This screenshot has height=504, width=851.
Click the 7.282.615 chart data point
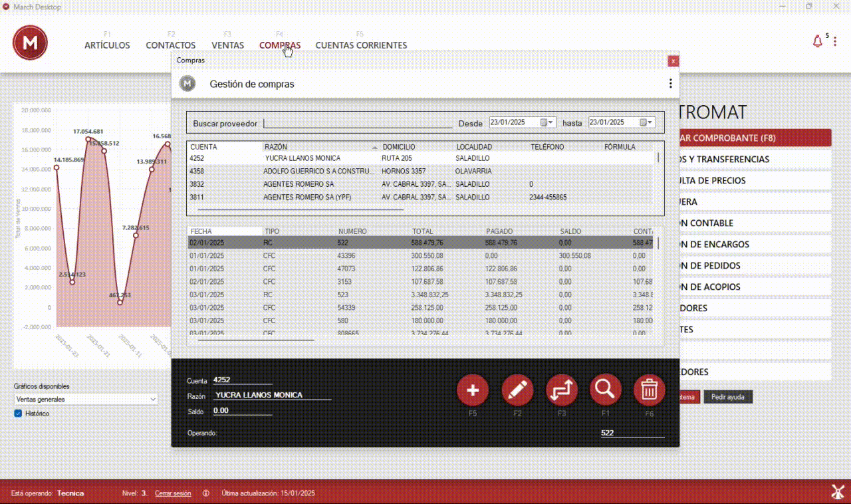[x=136, y=235]
